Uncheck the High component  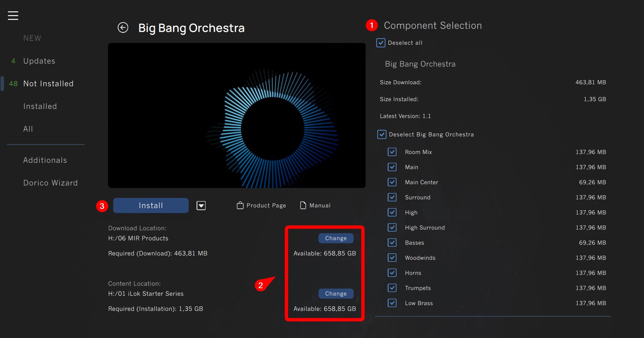(392, 212)
